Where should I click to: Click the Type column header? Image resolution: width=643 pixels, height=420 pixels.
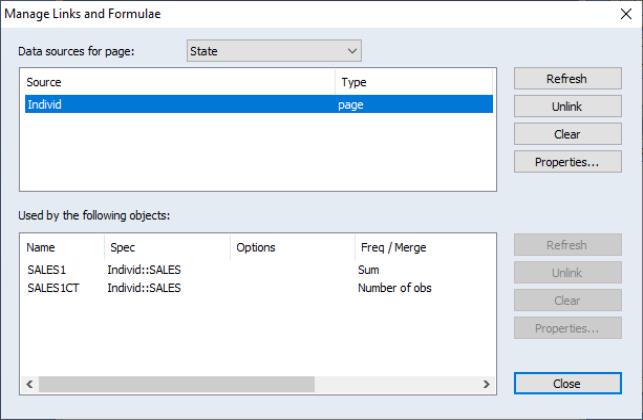413,82
